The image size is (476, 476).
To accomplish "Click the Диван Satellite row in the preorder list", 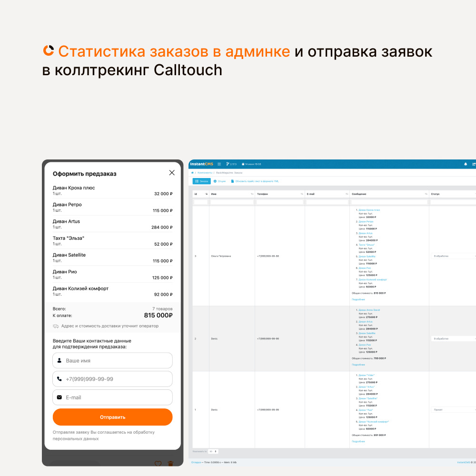I will pos(113,258).
